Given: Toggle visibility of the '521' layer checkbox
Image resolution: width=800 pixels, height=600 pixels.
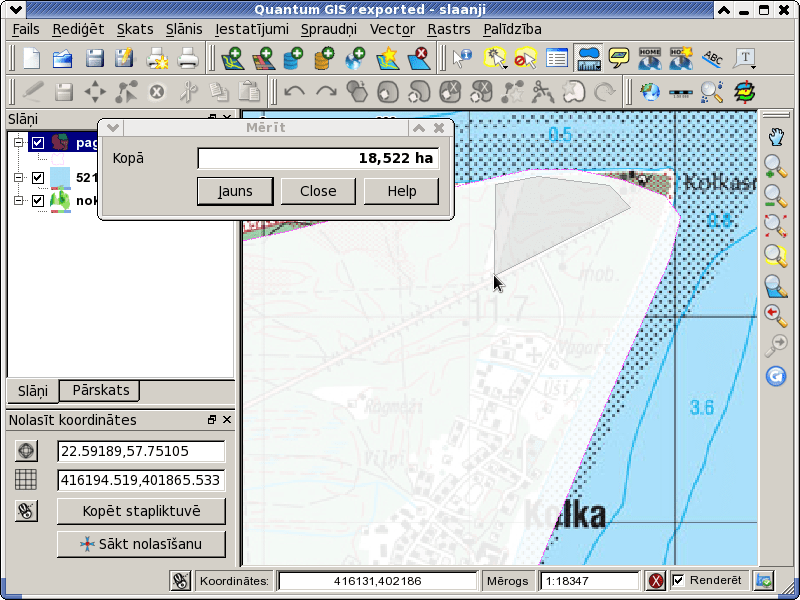Looking at the screenshot, I should click(x=38, y=178).
